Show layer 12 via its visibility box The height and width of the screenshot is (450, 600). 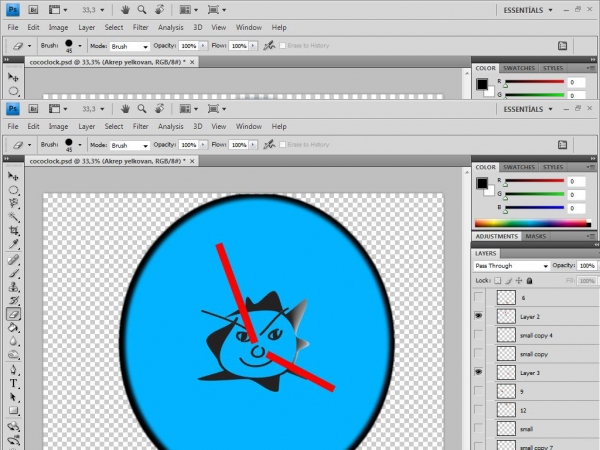[x=478, y=409]
